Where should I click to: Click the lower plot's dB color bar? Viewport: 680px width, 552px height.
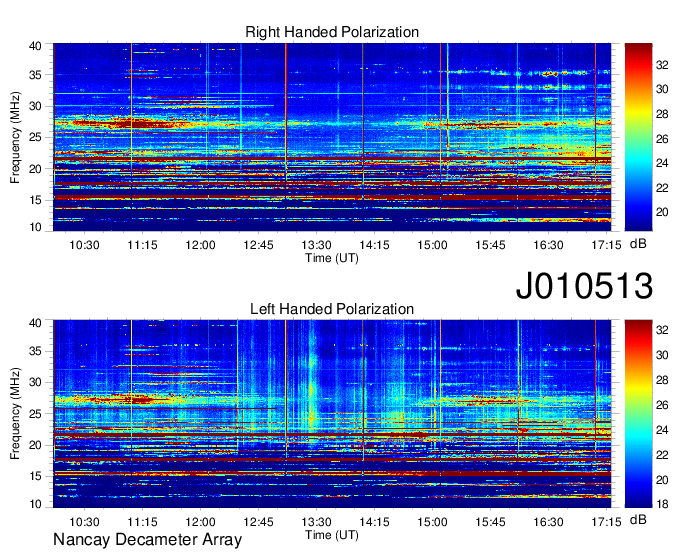click(x=638, y=414)
